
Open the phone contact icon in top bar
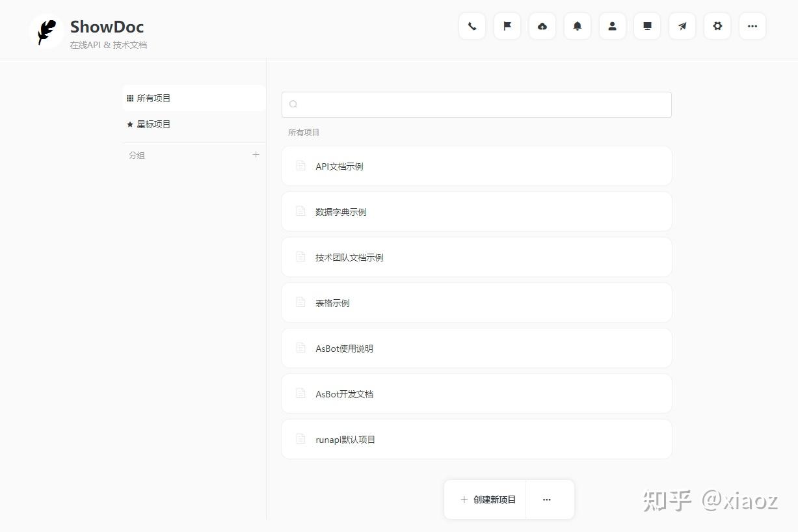point(472,26)
